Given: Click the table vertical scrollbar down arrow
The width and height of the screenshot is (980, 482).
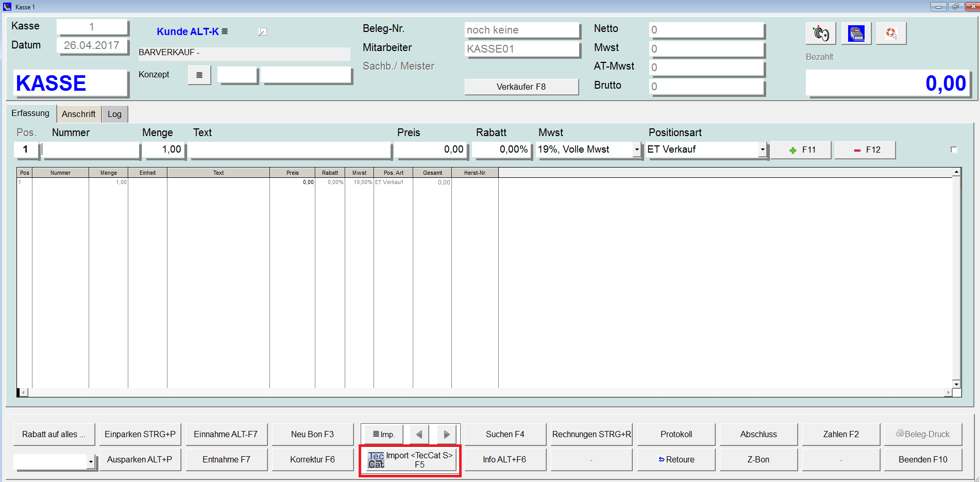Looking at the screenshot, I should (956, 384).
